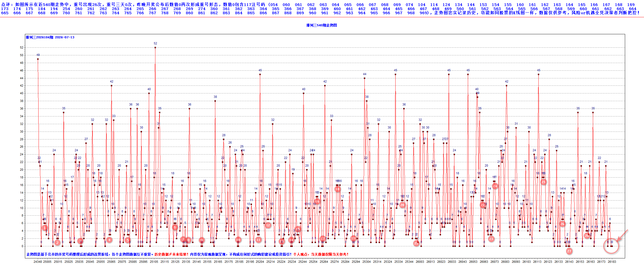This screenshot has width=644, height=271.
Task: Click x-axis period label 24348
Action: 38,262
